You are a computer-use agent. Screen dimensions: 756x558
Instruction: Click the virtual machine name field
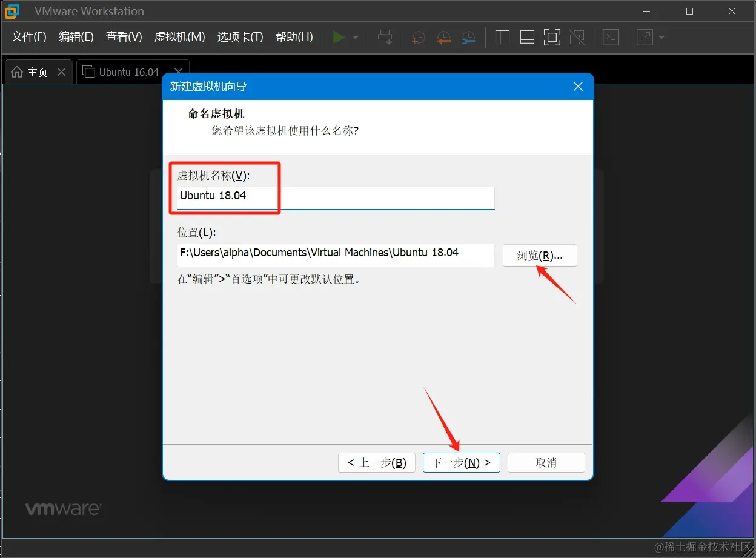pyautogui.click(x=336, y=198)
